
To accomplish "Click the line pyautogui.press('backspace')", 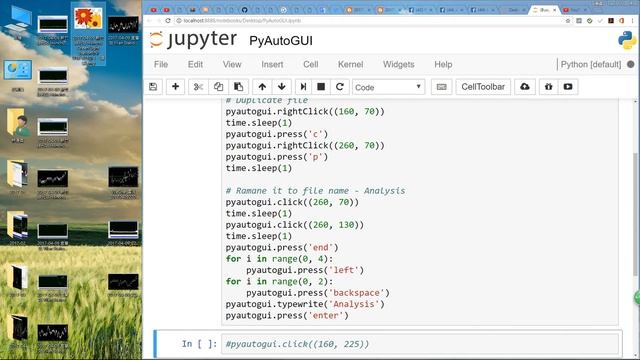I will click(318, 293).
